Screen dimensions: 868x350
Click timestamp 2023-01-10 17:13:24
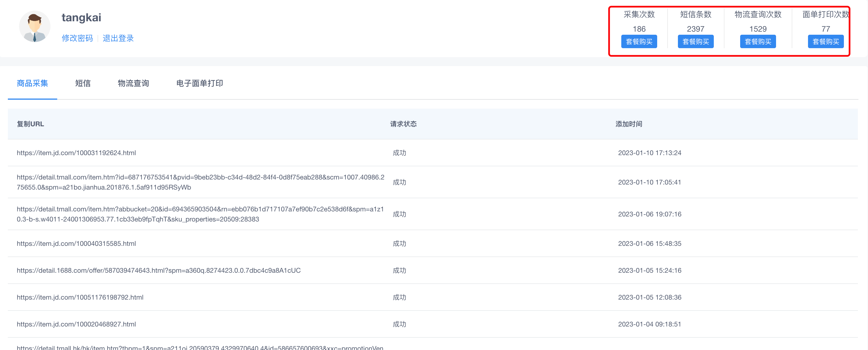coord(650,153)
